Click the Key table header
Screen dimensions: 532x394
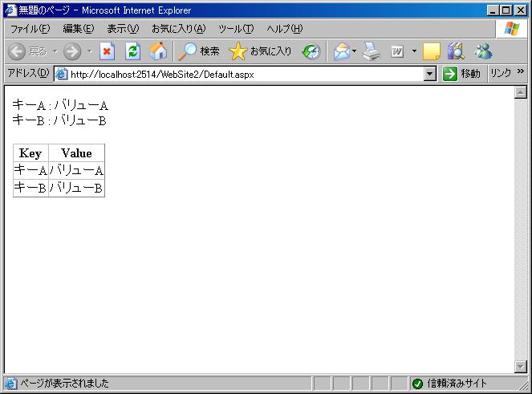[x=30, y=153]
